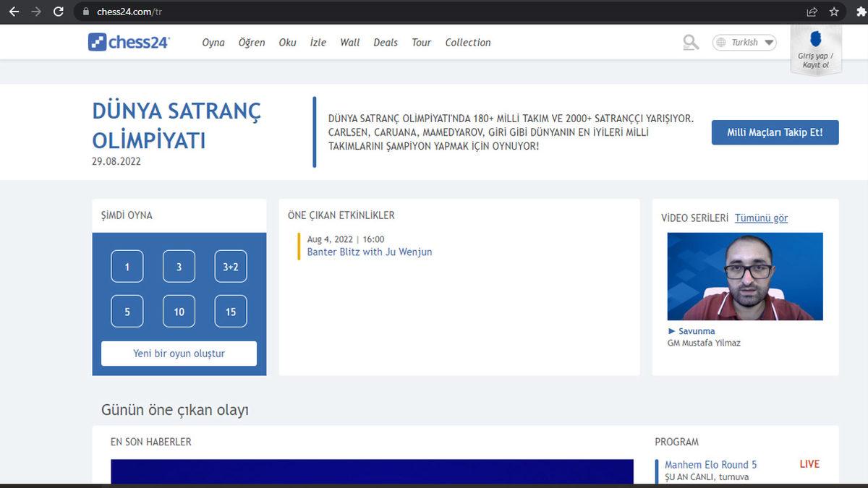868x488 pixels.
Task: Create a game with Yeni bir oyun oluştur
Action: click(178, 354)
